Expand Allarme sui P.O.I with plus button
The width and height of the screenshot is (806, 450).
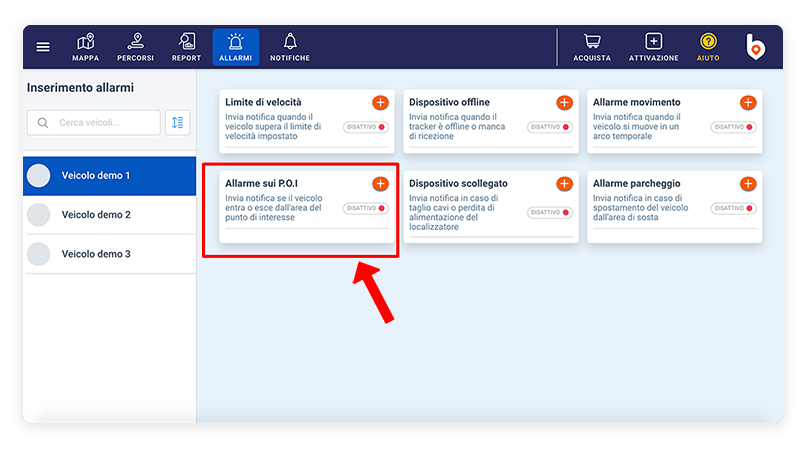[380, 184]
